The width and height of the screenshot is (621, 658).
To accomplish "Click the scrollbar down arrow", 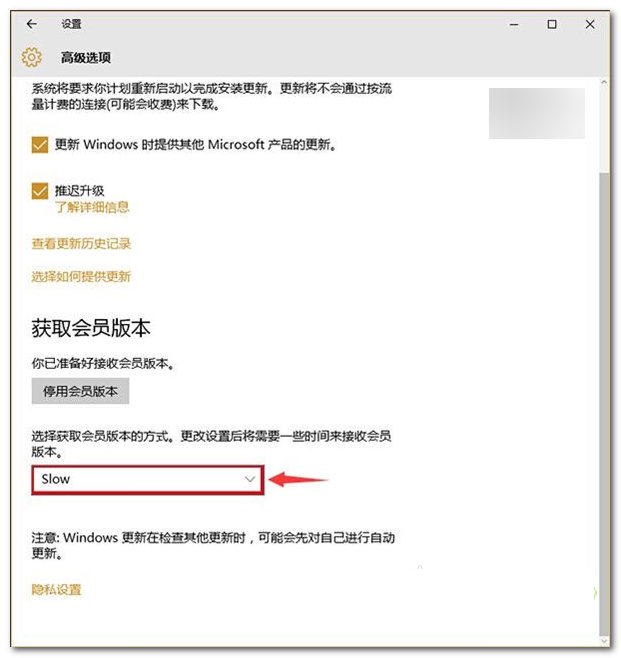I will (x=604, y=641).
